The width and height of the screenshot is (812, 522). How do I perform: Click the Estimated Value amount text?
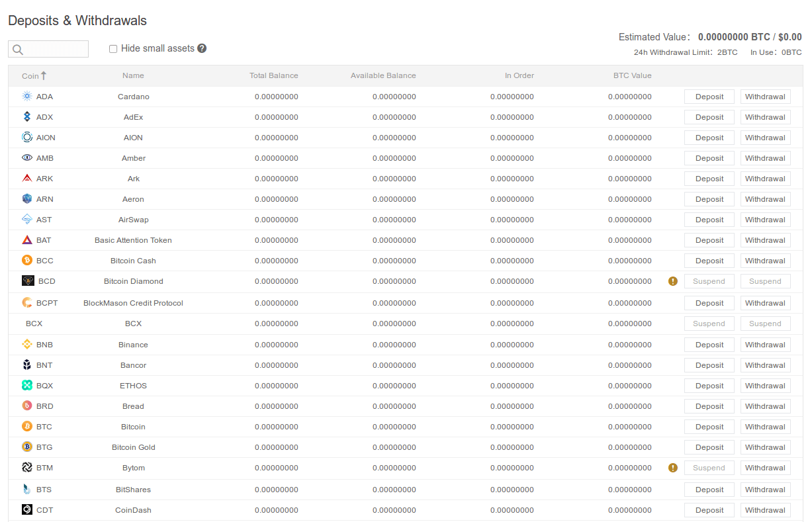coord(750,37)
